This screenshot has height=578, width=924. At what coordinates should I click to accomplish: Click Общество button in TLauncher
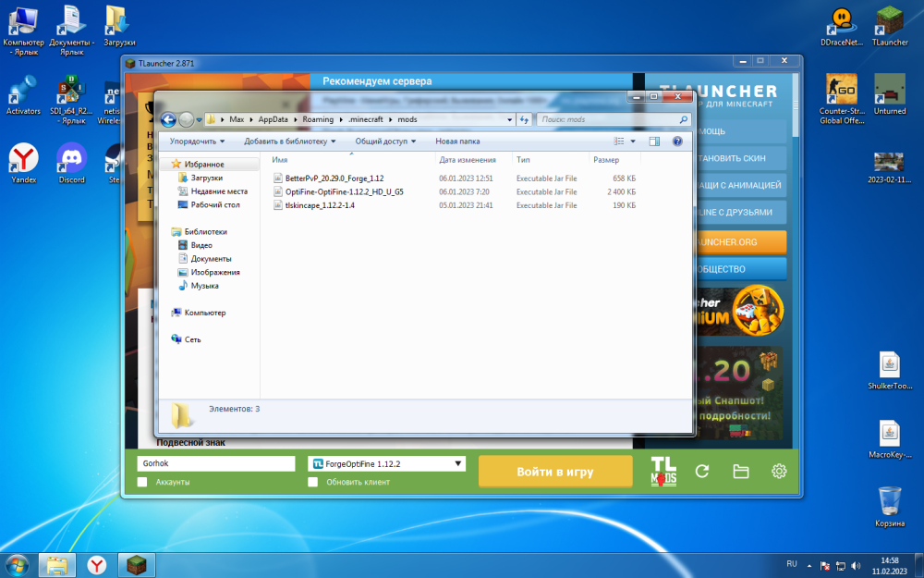(x=741, y=269)
